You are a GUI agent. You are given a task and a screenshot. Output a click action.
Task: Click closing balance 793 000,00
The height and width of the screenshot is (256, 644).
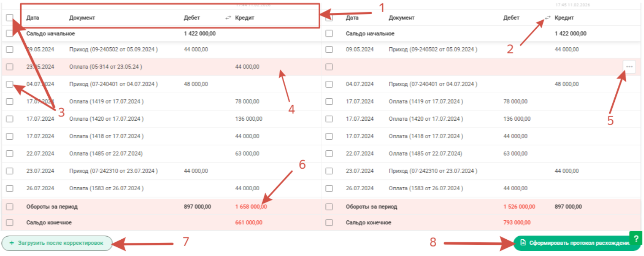(x=517, y=222)
